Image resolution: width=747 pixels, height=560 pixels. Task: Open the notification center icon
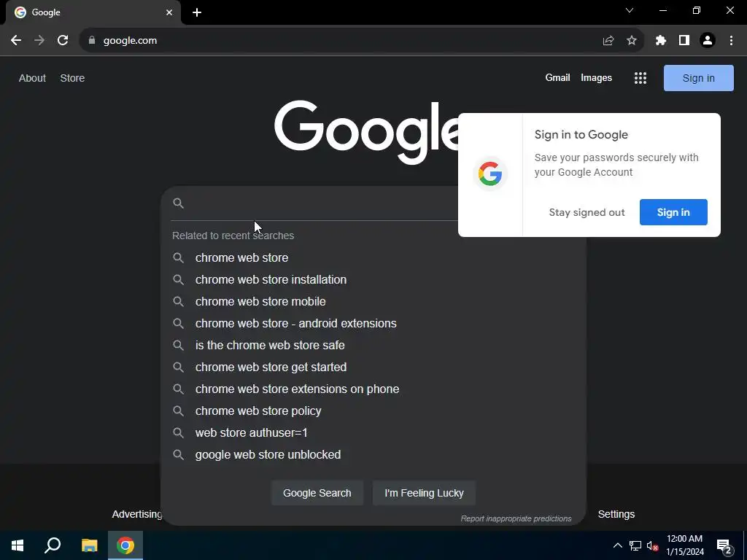coord(724,546)
